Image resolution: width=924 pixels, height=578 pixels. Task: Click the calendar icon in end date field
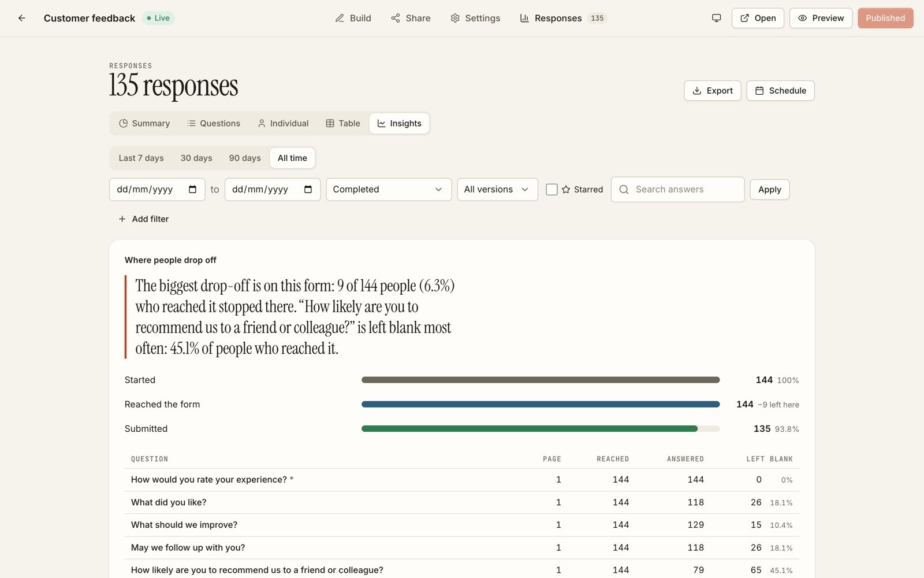click(308, 190)
